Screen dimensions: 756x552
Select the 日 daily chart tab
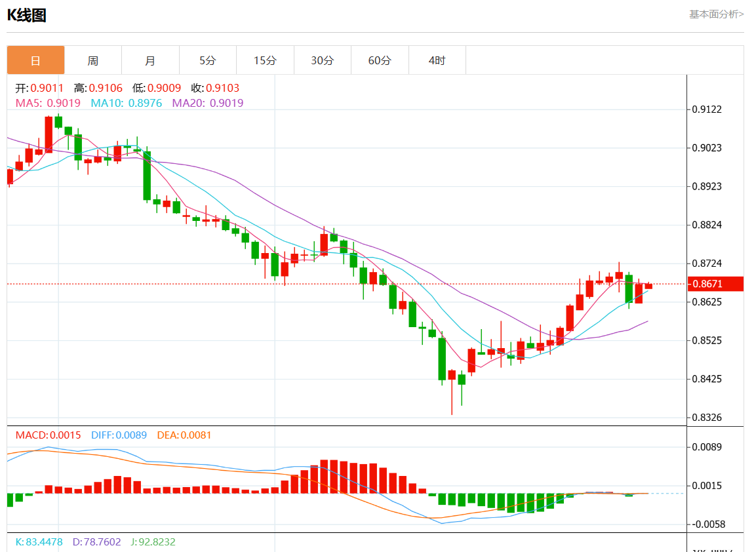[35, 60]
